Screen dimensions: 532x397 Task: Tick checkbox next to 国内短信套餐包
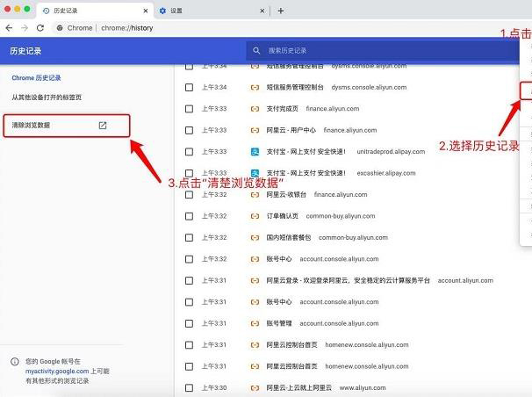[189, 237]
